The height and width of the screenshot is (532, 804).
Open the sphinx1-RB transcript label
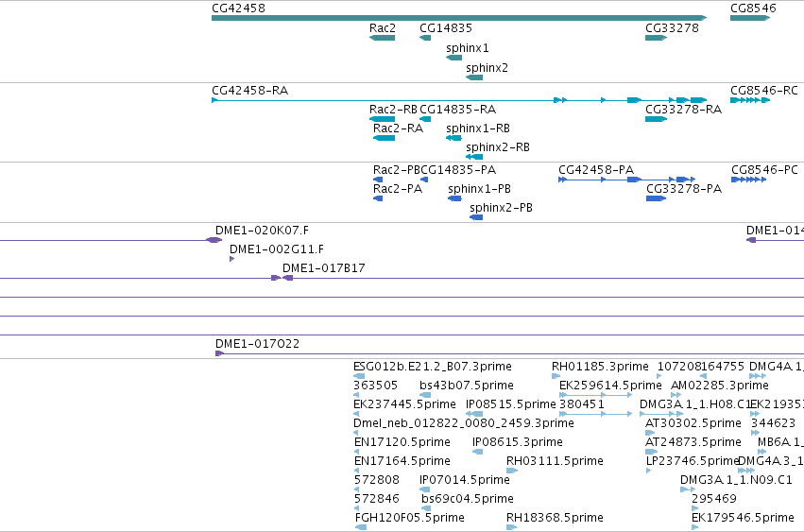[x=478, y=129]
